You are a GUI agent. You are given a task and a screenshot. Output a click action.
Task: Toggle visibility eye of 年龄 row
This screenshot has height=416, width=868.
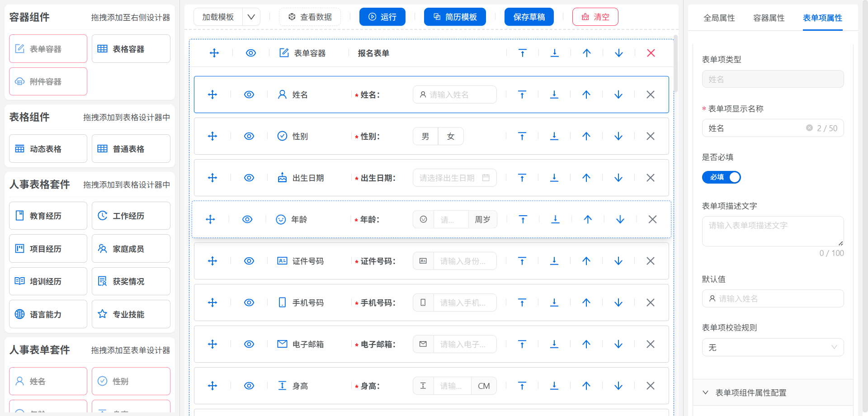[x=247, y=219]
